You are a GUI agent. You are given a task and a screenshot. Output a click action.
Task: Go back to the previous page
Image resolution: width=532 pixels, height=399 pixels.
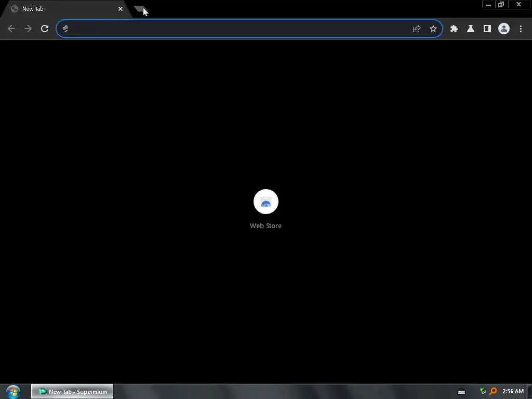[11, 29]
